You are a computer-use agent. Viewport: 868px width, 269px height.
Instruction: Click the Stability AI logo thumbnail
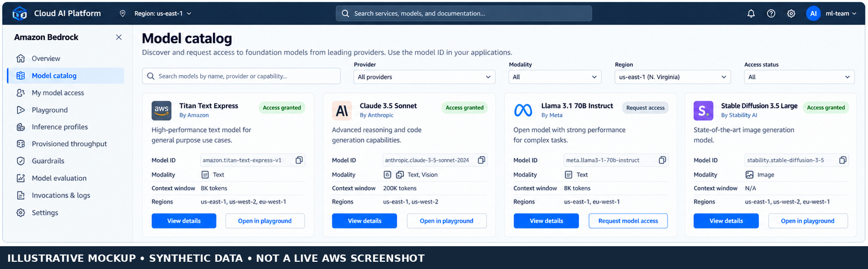point(703,110)
